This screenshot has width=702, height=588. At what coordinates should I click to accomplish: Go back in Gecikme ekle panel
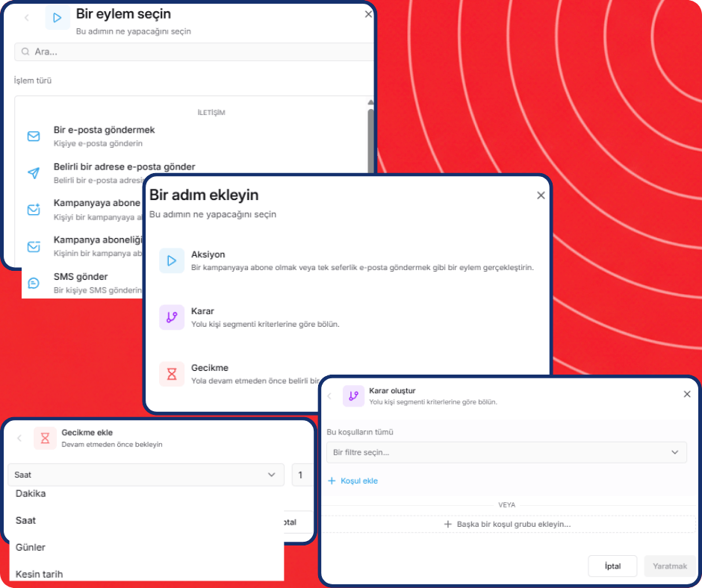19,438
